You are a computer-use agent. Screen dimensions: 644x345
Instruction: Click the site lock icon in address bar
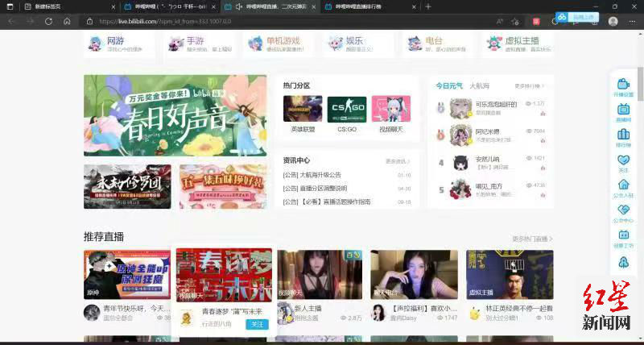click(89, 22)
